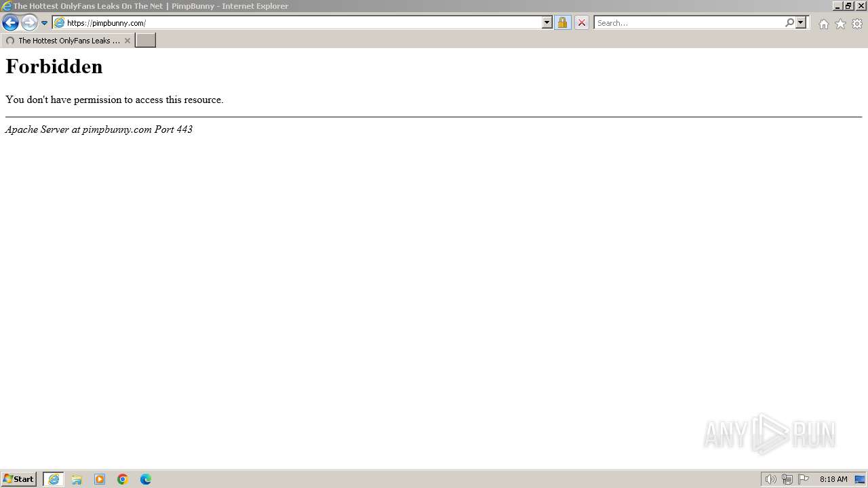This screenshot has width=868, height=488.
Task: Restore down the browser window
Action: pos(848,5)
